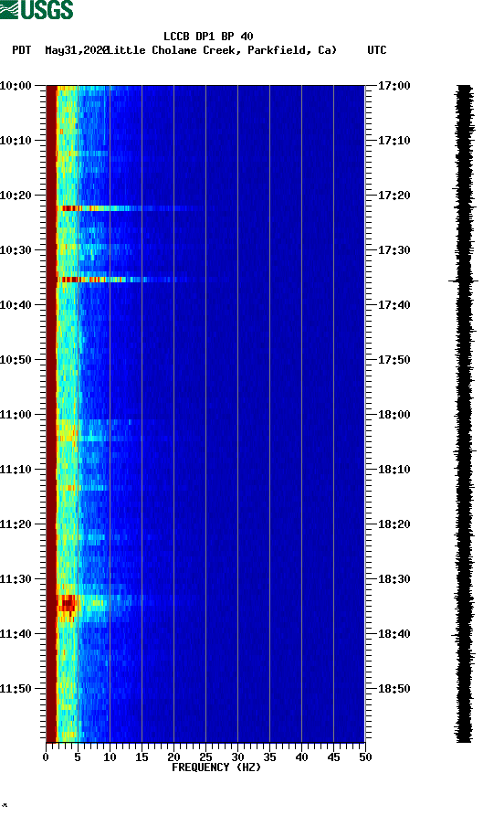This screenshot has width=504, height=815.
Task: Click the 18:10 UTC time label
Action: (x=394, y=470)
